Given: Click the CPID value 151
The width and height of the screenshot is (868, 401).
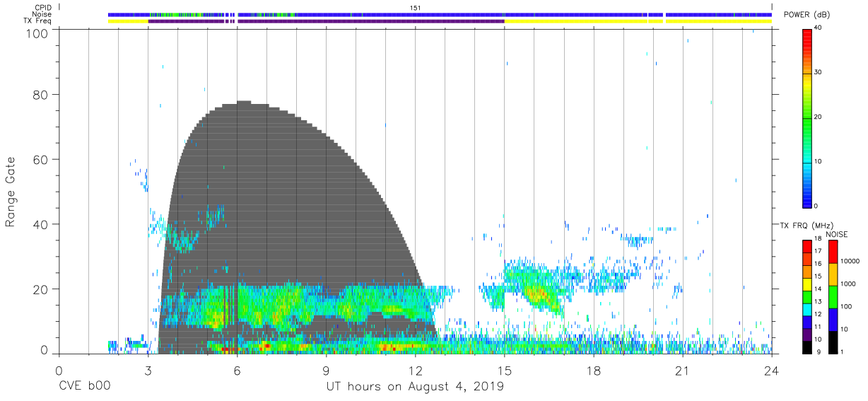Looking at the screenshot, I should pyautogui.click(x=416, y=7).
